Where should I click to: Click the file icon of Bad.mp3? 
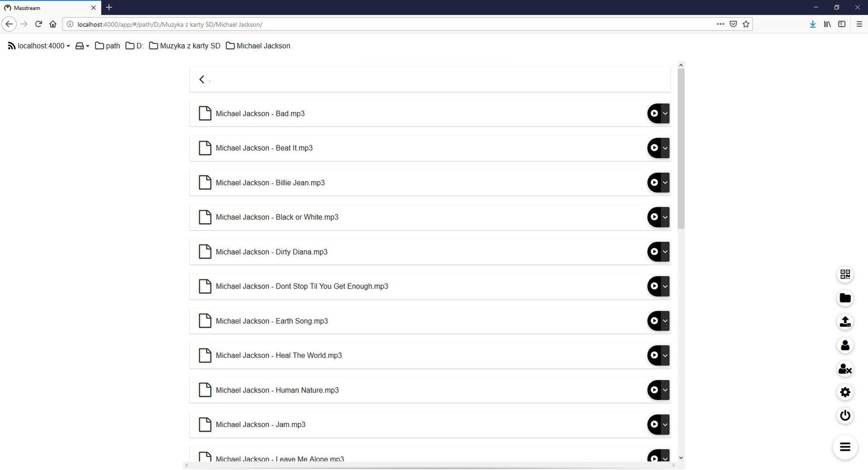205,113
